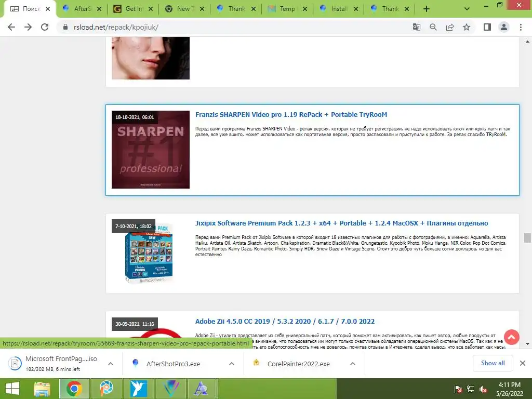Bookmark this page with the star

(467, 27)
